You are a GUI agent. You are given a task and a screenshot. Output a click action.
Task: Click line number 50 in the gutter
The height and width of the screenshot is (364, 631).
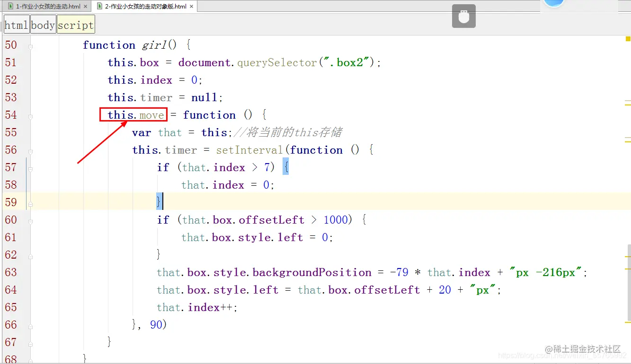(x=11, y=45)
